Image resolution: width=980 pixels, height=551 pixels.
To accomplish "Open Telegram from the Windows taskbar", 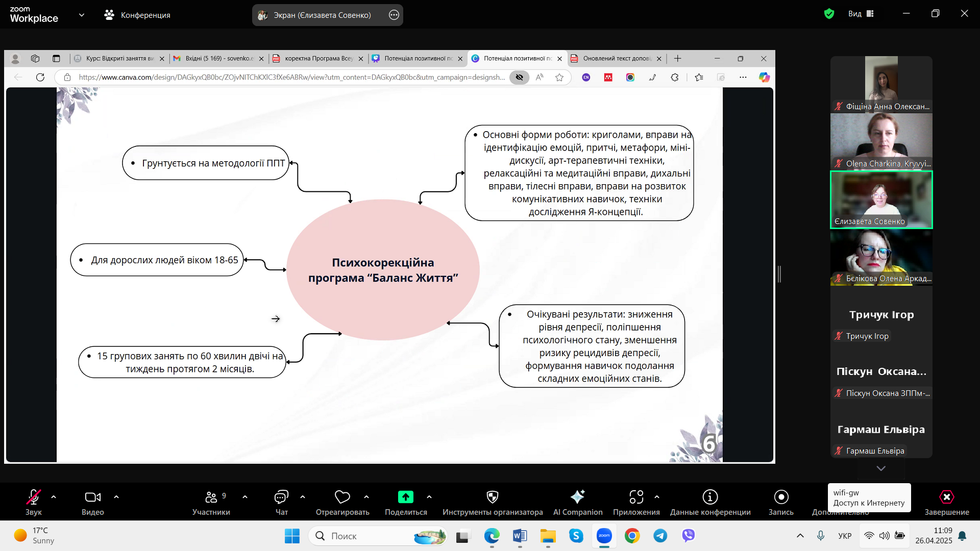I will pyautogui.click(x=660, y=536).
